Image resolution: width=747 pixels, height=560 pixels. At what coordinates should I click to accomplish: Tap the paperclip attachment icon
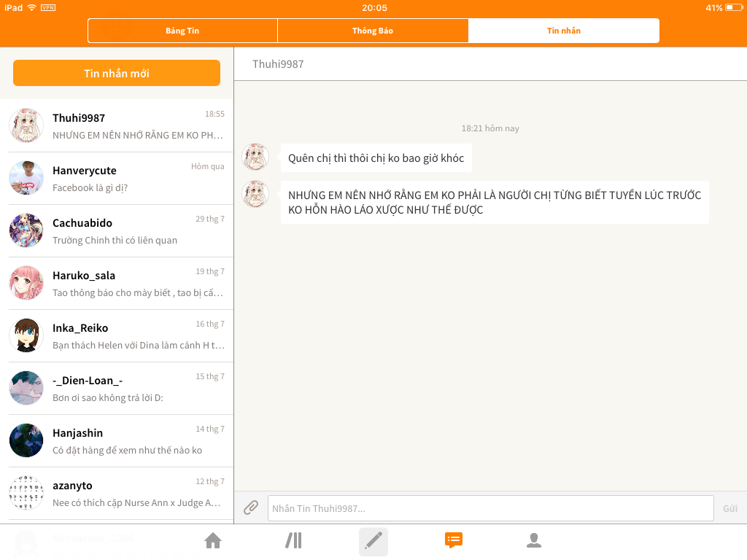(251, 507)
